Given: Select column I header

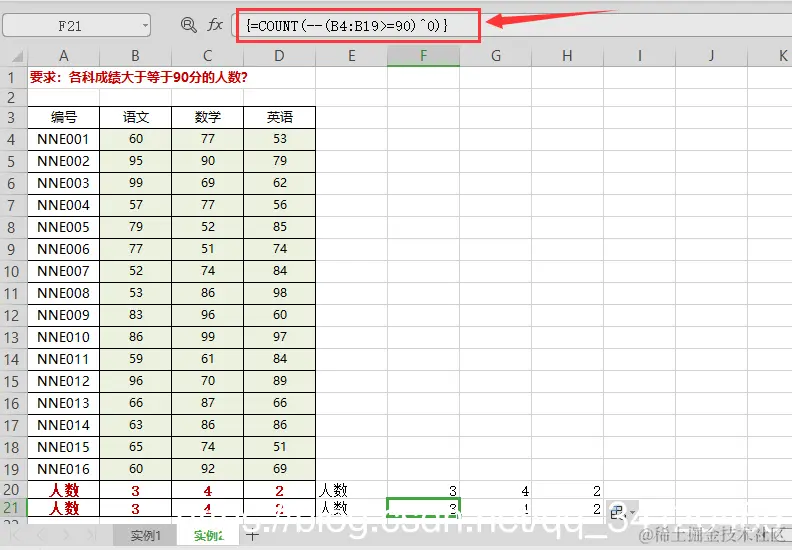Looking at the screenshot, I should [639, 56].
